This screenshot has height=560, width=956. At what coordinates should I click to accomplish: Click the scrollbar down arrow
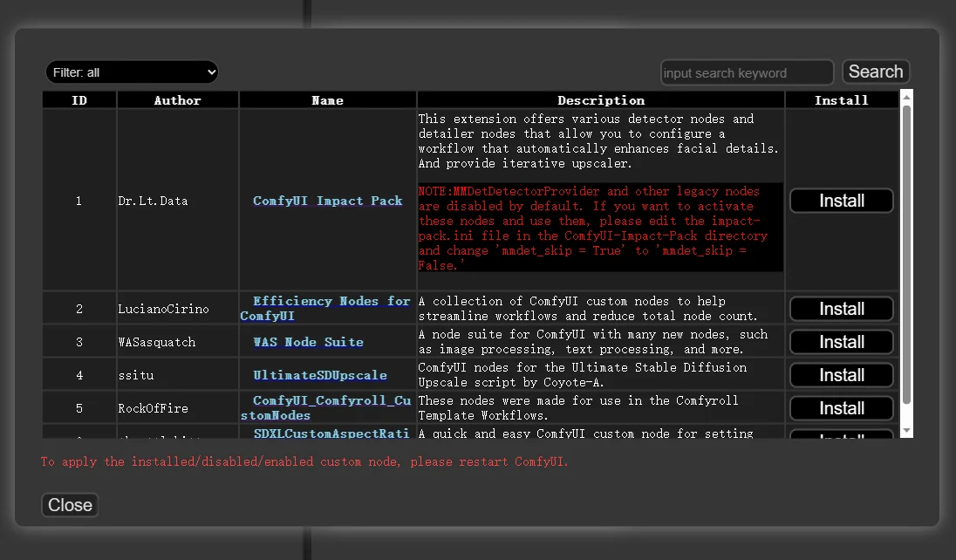tap(906, 431)
